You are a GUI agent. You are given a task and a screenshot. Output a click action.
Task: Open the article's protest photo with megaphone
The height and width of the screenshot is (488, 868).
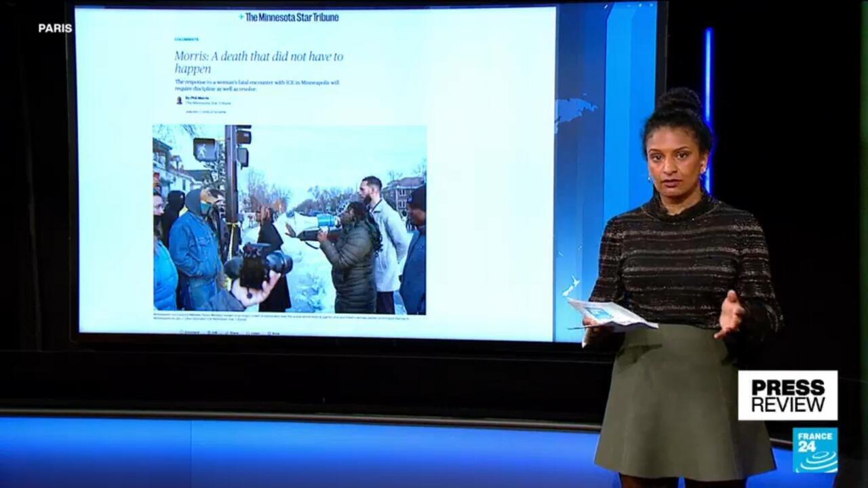click(x=290, y=218)
